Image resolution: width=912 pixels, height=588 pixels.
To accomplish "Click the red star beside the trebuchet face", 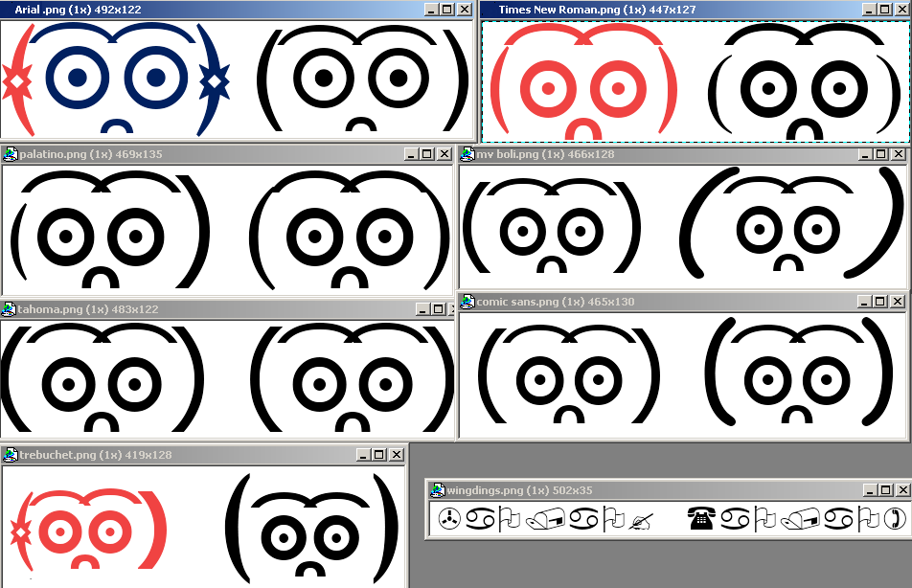I will tap(17, 532).
